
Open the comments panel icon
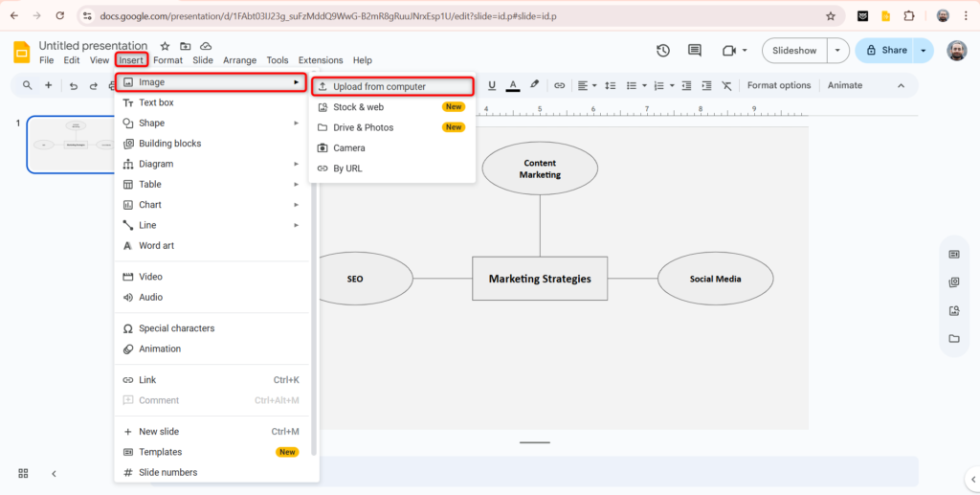tap(695, 51)
